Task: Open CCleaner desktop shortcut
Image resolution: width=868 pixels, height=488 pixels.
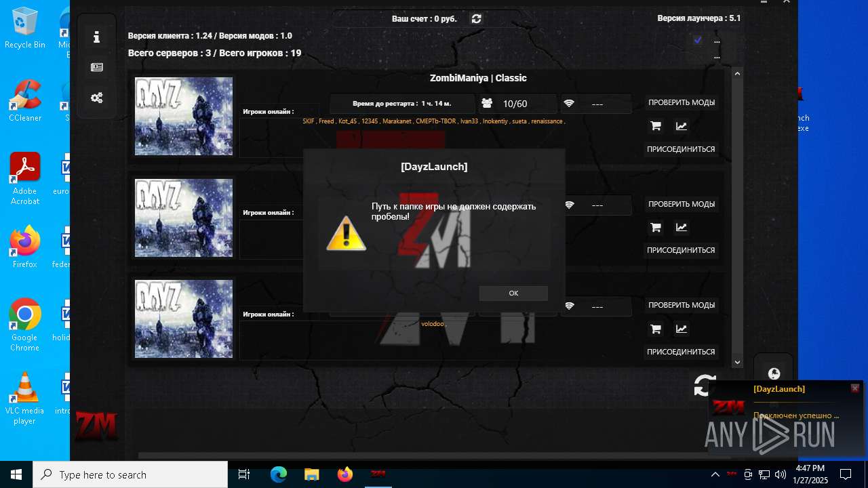Action: (x=25, y=101)
